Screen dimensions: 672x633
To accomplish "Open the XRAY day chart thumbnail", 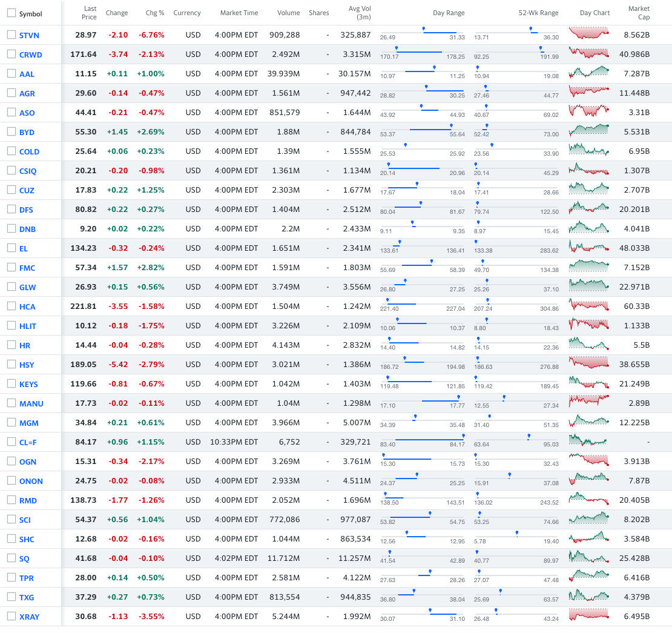I will point(589,615).
